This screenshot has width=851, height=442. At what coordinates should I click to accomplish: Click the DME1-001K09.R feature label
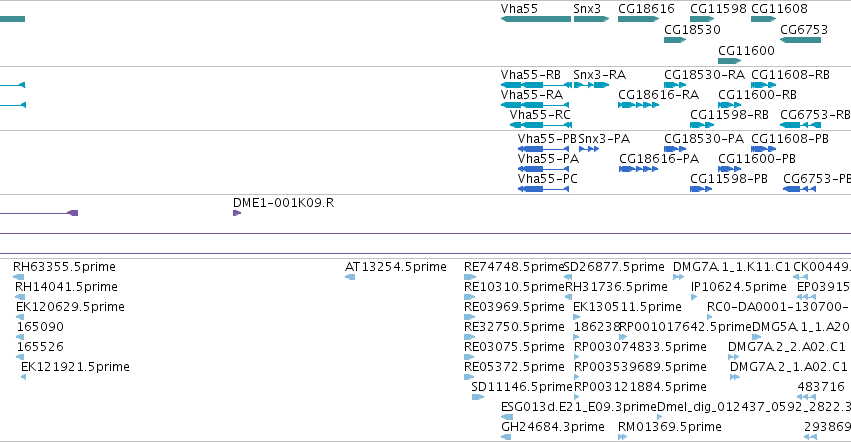click(283, 203)
